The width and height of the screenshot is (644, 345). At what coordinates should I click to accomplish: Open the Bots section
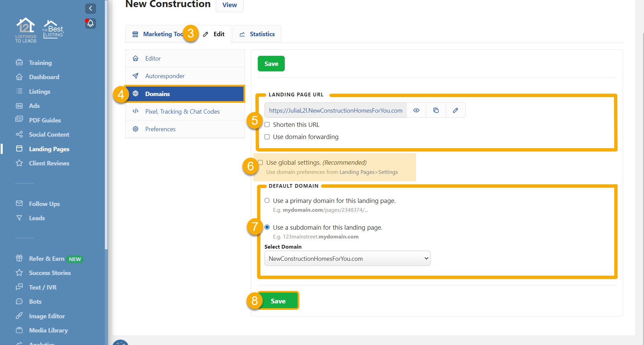[36, 301]
